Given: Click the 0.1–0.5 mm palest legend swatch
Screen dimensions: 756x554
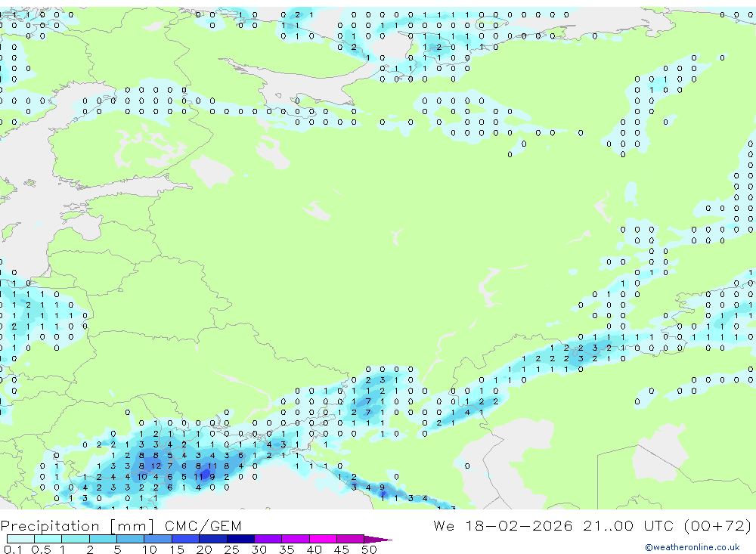Looking at the screenshot, I should click(x=20, y=539).
